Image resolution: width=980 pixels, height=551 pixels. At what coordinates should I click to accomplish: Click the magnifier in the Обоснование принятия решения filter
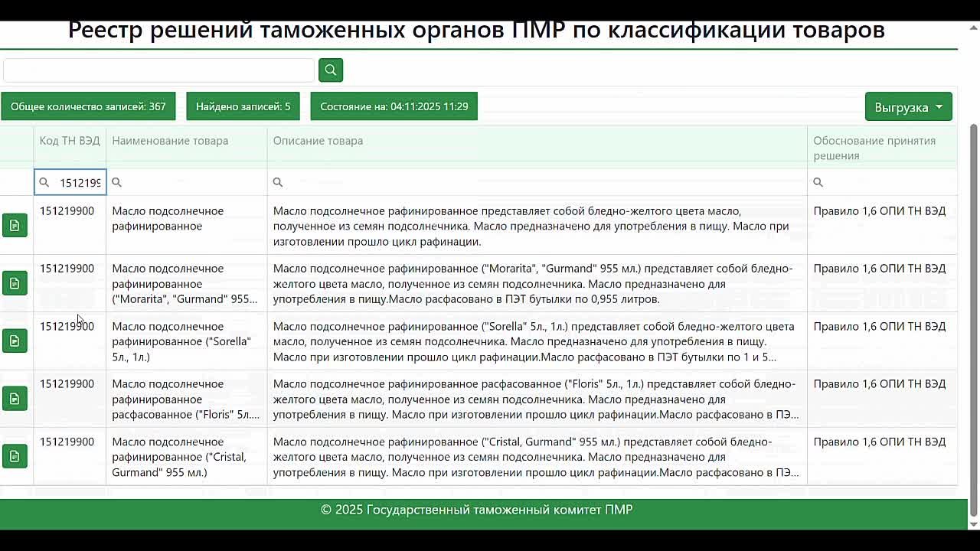(818, 182)
